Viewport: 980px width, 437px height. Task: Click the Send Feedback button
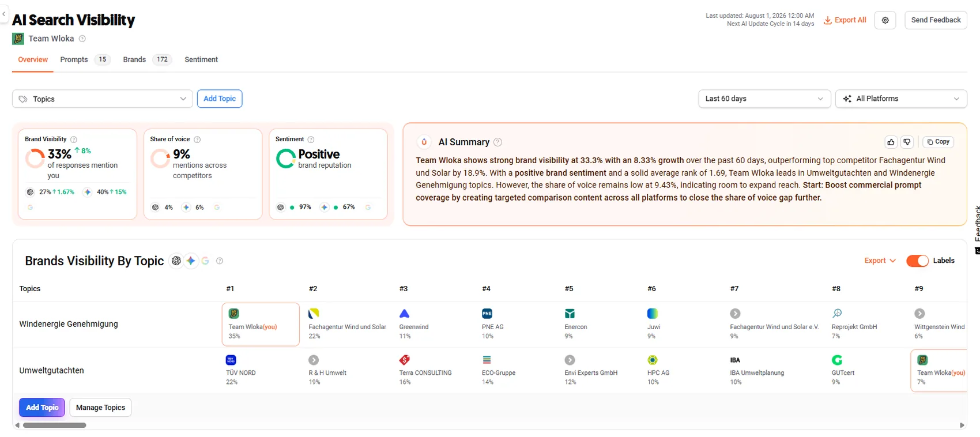(x=936, y=20)
